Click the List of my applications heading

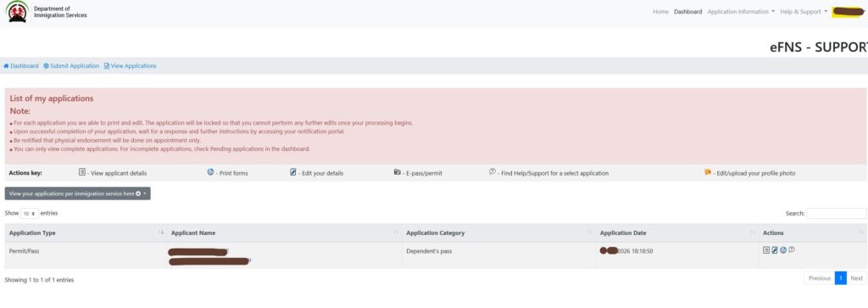pyautogui.click(x=52, y=98)
